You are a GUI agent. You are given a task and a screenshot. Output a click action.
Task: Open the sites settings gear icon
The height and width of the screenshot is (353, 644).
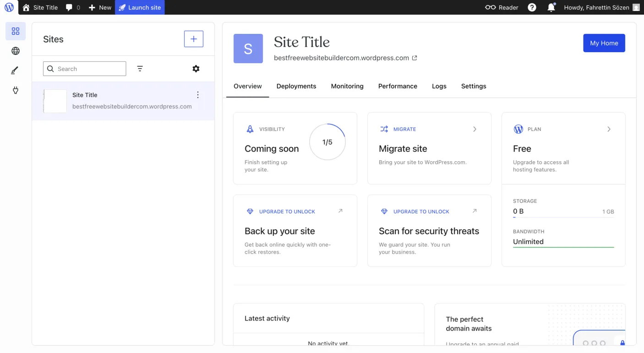click(x=196, y=68)
